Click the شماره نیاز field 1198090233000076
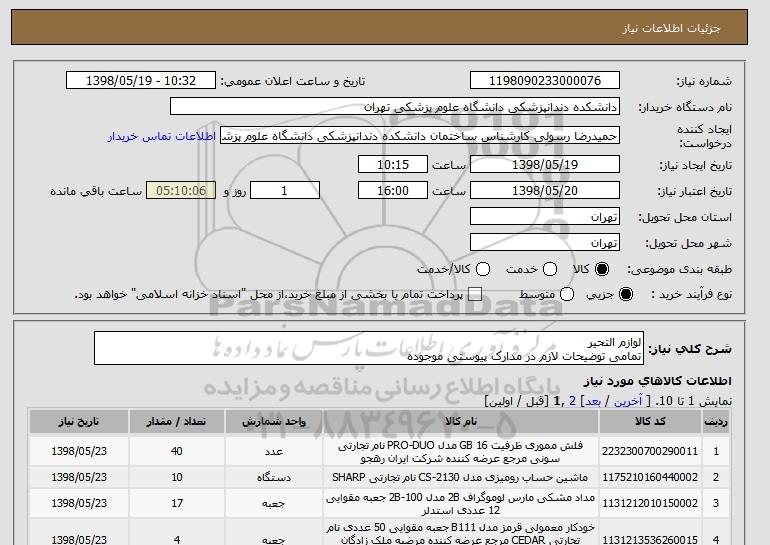770x545 pixels. [x=545, y=81]
